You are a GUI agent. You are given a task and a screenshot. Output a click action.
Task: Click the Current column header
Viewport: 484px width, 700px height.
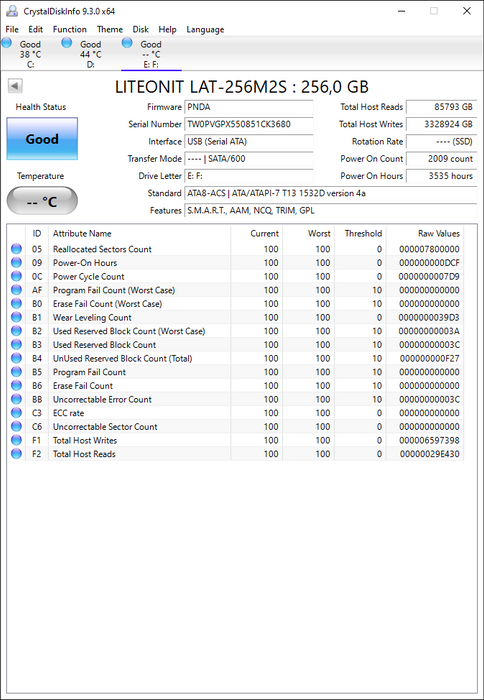(x=257, y=233)
